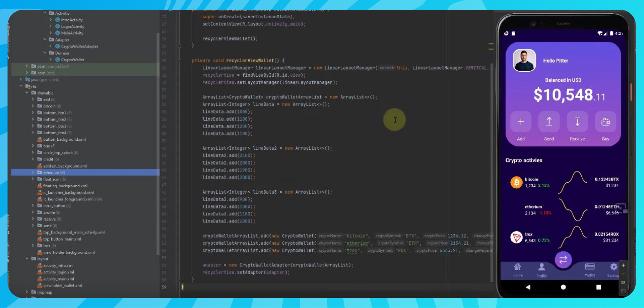Screen dimensions: 644x308
Task: Tap the Android back navigation triangle
Action: point(528,287)
